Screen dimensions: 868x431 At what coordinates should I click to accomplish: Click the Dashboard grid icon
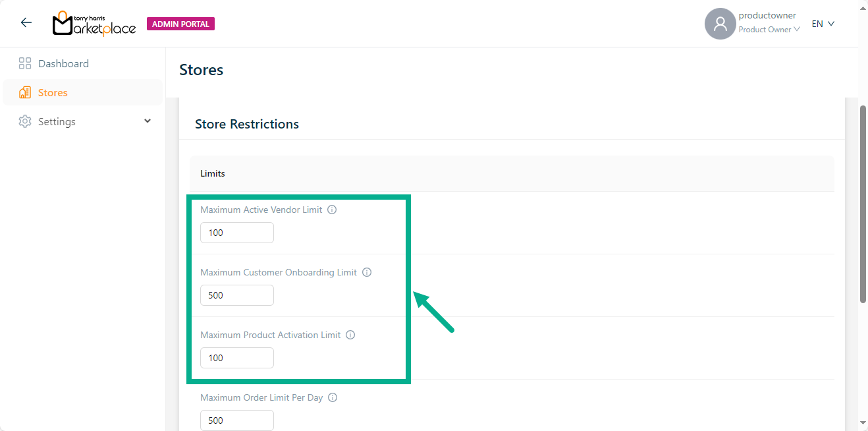click(25, 64)
